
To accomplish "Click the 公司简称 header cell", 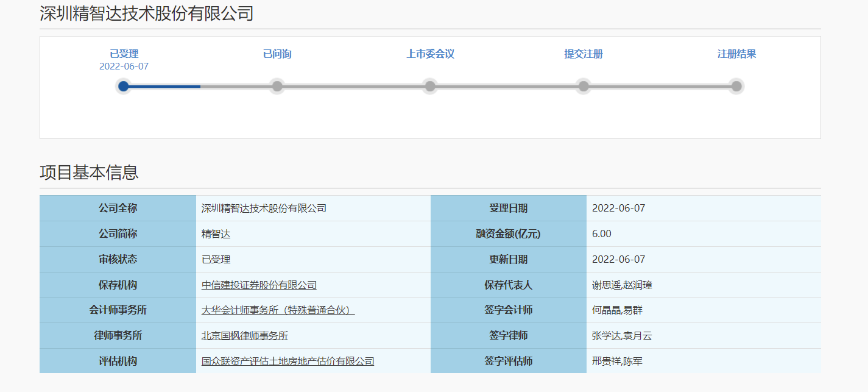I will [118, 233].
